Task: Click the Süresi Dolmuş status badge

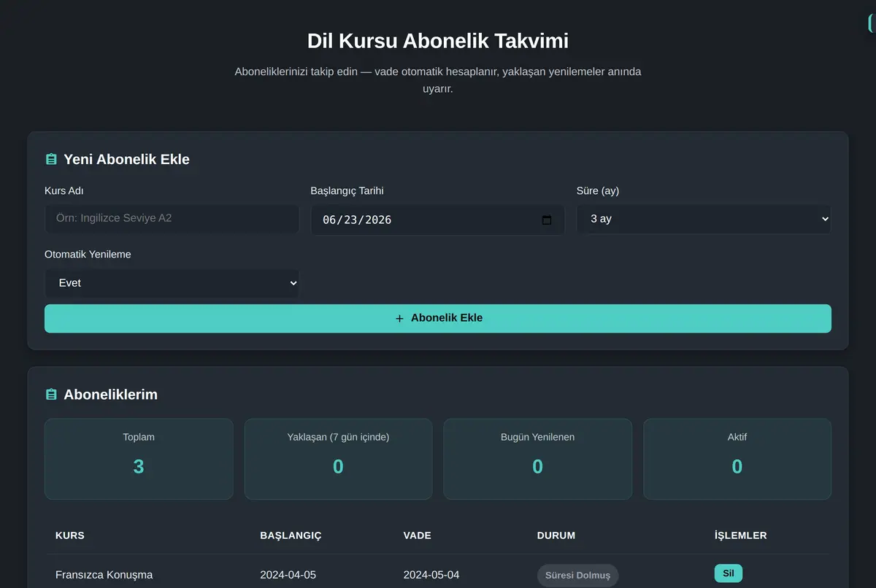Action: click(x=577, y=575)
